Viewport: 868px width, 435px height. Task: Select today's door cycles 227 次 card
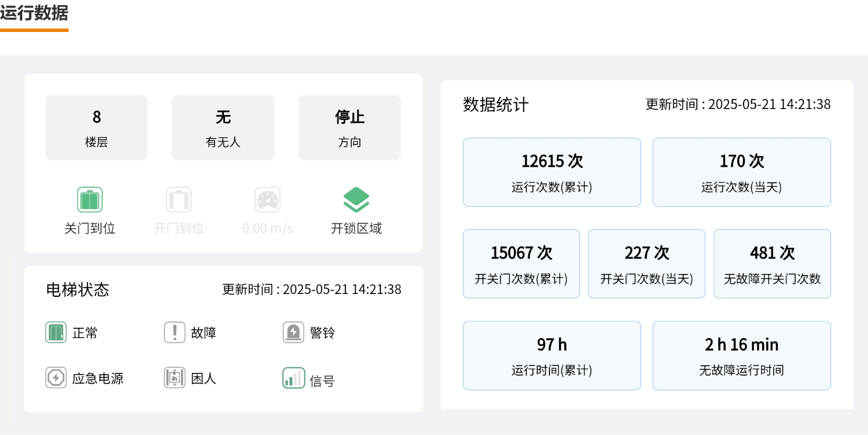click(x=646, y=264)
